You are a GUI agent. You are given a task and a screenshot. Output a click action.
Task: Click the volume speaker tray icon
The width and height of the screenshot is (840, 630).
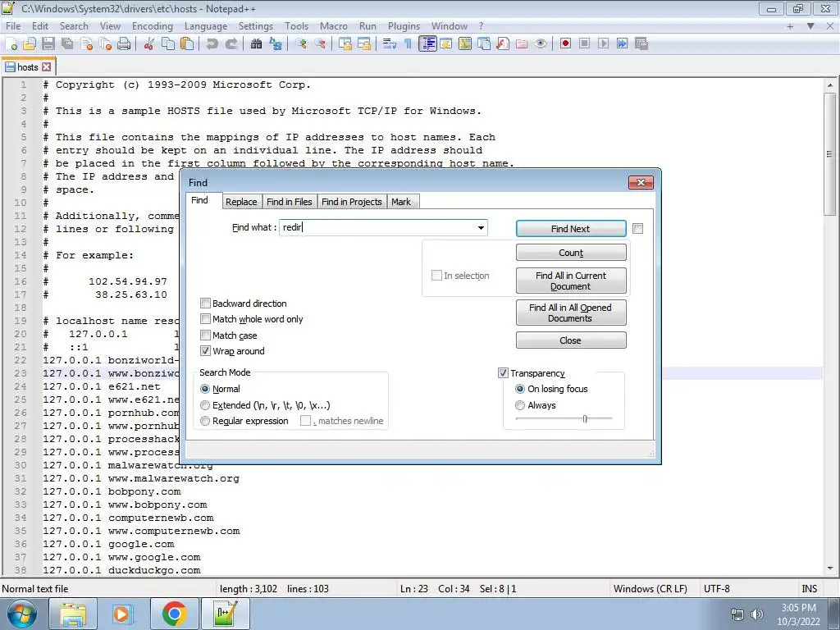coord(756,614)
